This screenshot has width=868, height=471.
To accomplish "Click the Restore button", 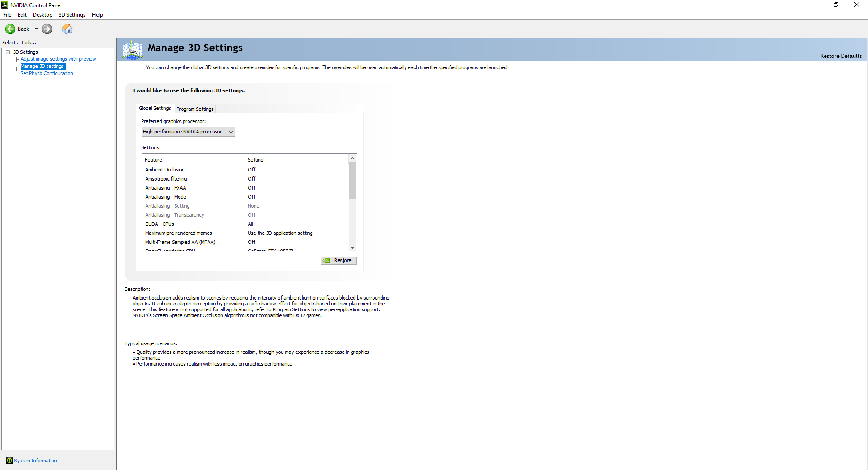I will 339,261.
